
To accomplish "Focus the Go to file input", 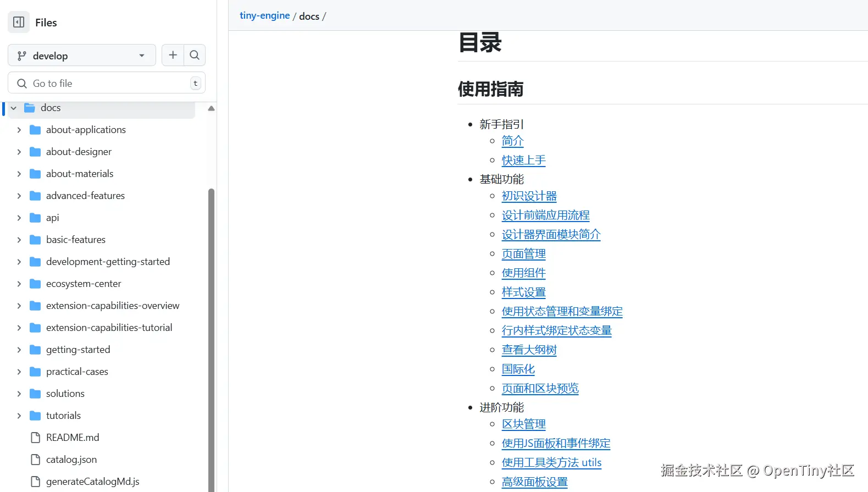I will click(x=107, y=83).
